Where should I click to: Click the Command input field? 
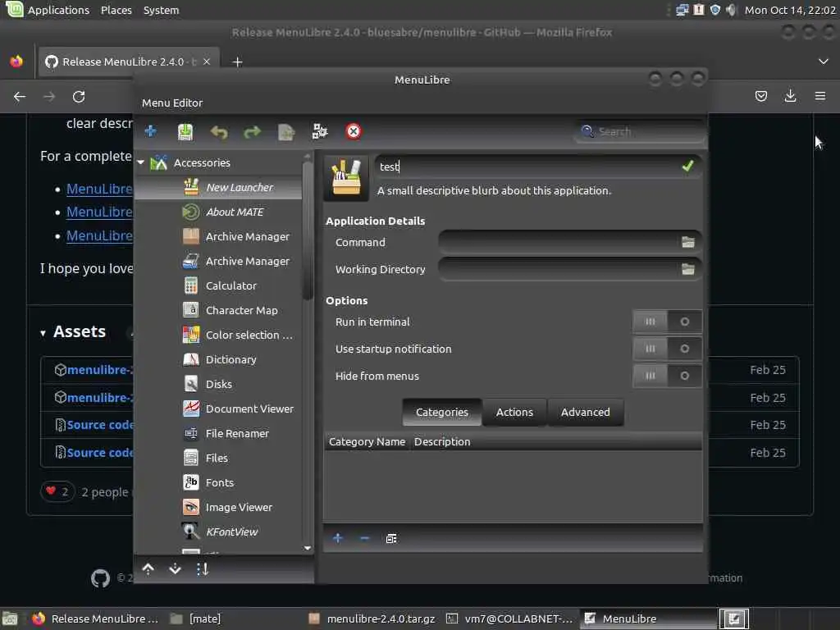pos(559,242)
